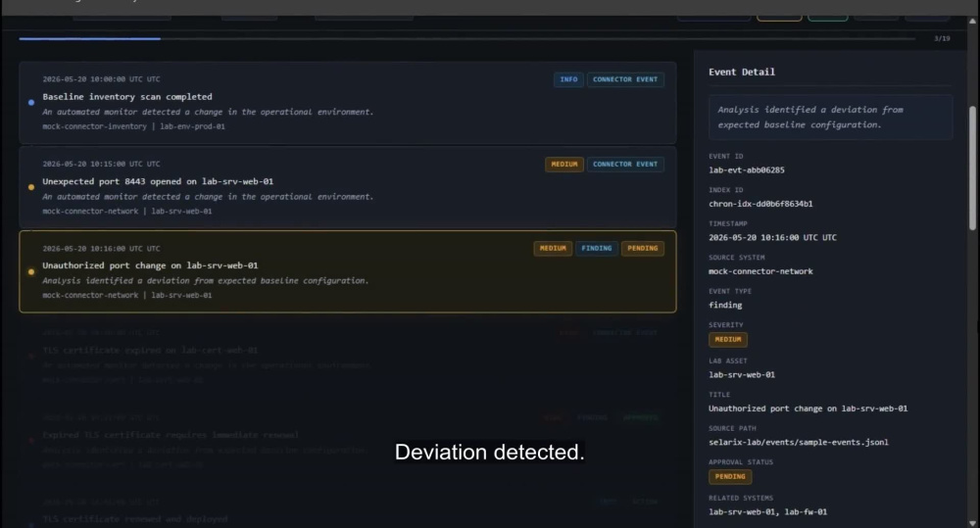This screenshot has height=528, width=980.
Task: Click the EVENT ID field label
Action: click(725, 156)
